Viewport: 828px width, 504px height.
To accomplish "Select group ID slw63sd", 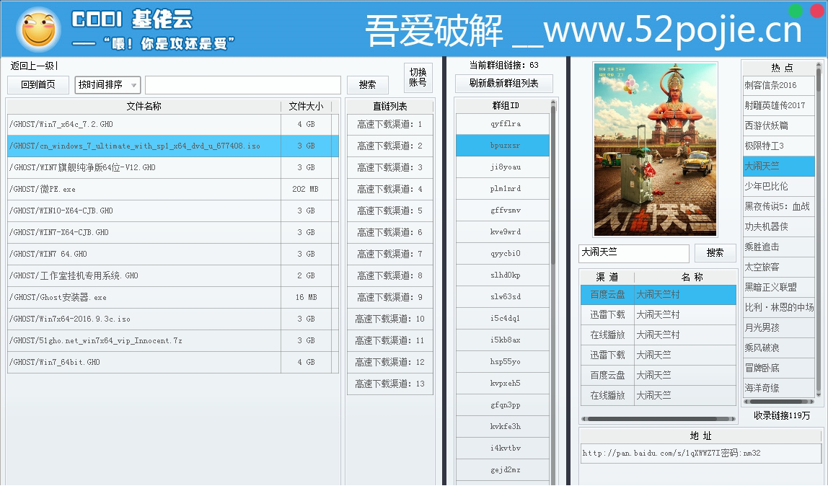I will click(x=503, y=297).
